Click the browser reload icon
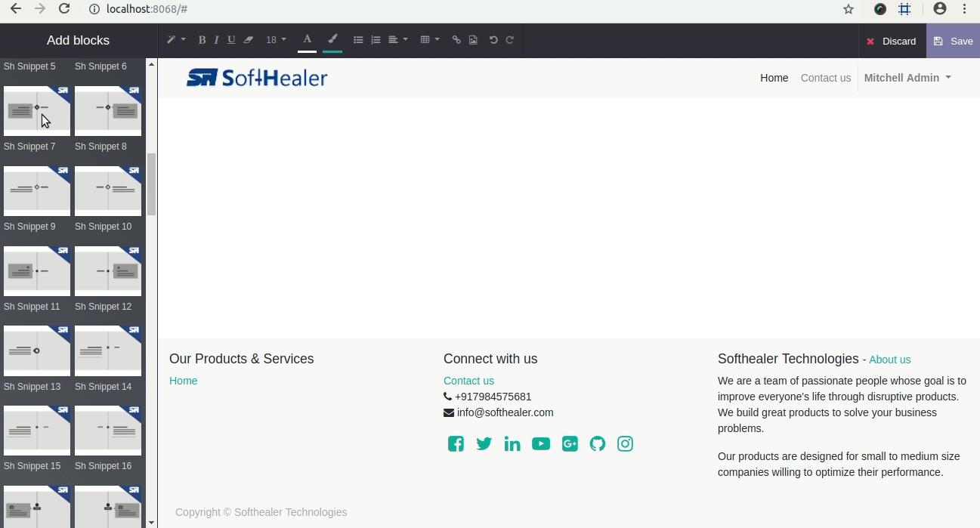The image size is (980, 528). click(x=64, y=9)
